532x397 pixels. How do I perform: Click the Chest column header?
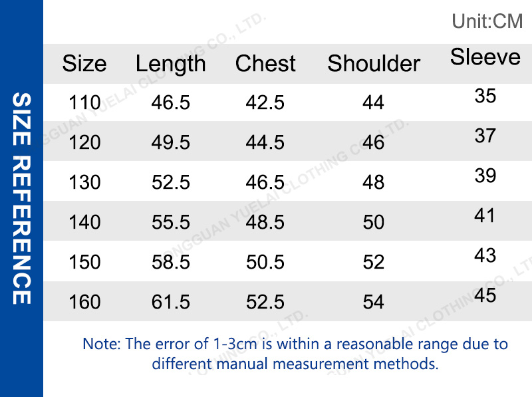point(265,64)
